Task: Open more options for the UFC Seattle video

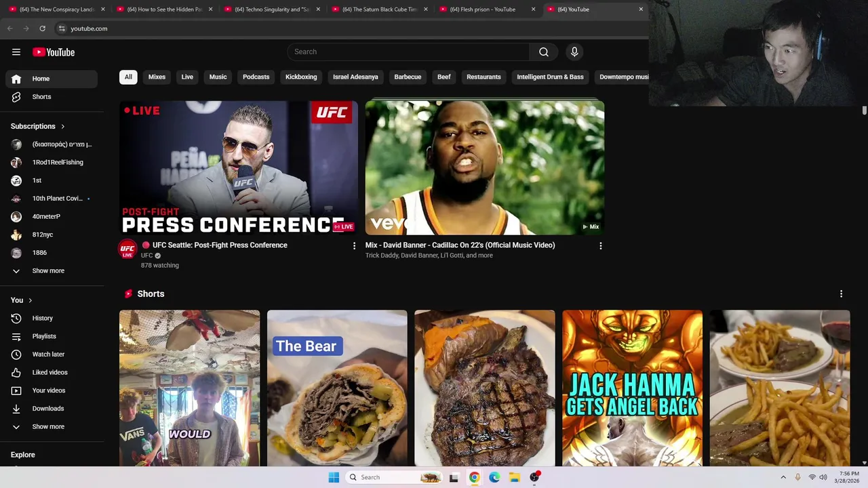Action: tap(354, 246)
